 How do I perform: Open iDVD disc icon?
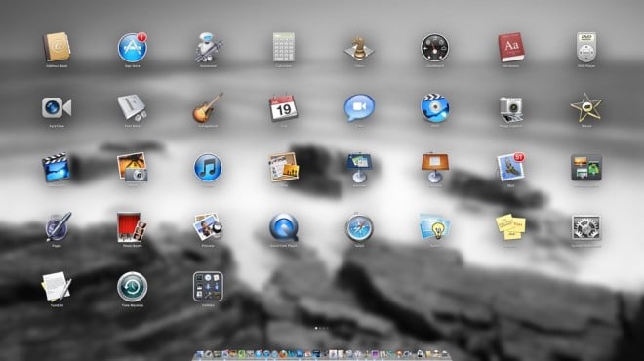click(434, 107)
